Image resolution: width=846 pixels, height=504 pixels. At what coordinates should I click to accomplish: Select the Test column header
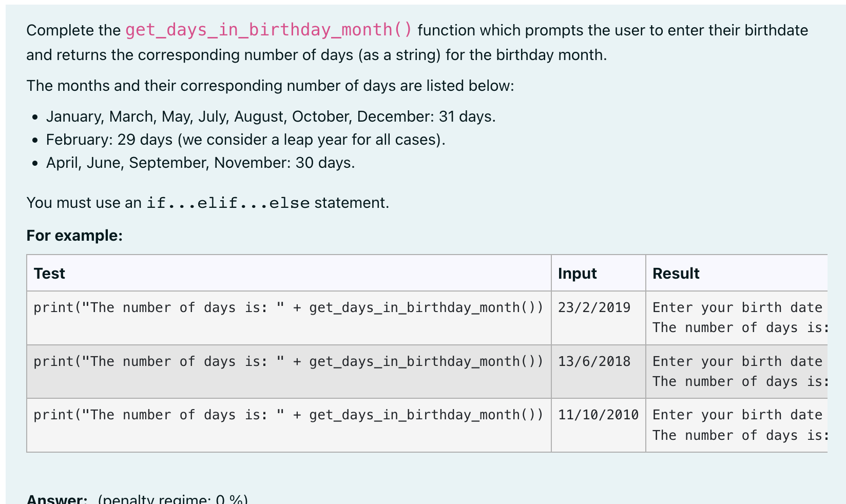pos(49,273)
